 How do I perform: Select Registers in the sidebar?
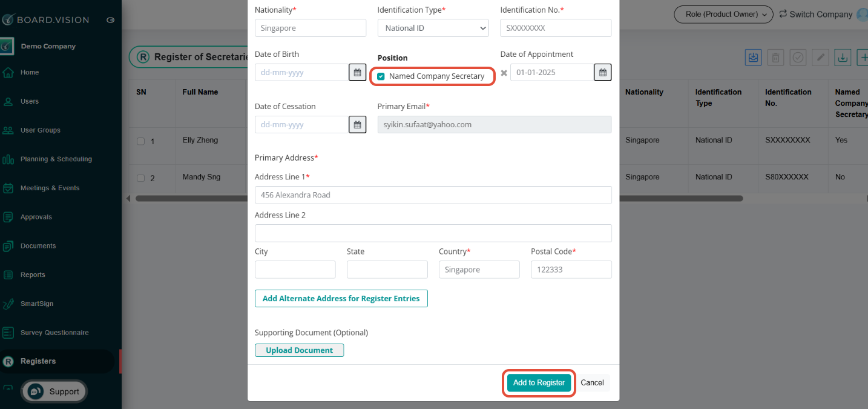pos(38,361)
